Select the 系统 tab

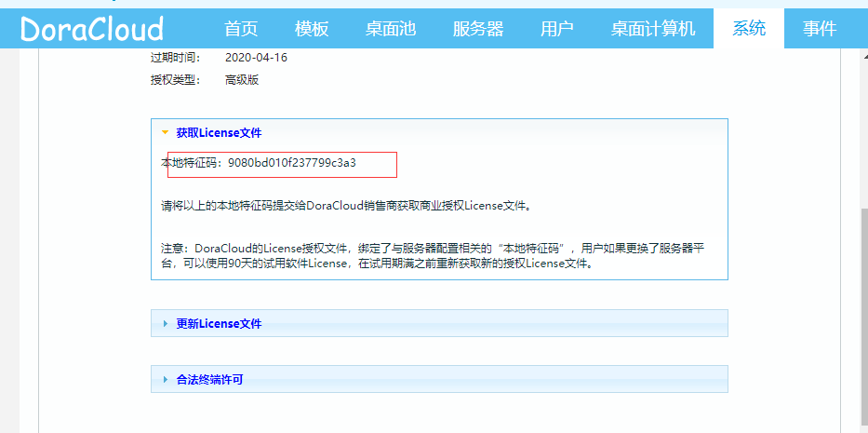click(x=749, y=28)
